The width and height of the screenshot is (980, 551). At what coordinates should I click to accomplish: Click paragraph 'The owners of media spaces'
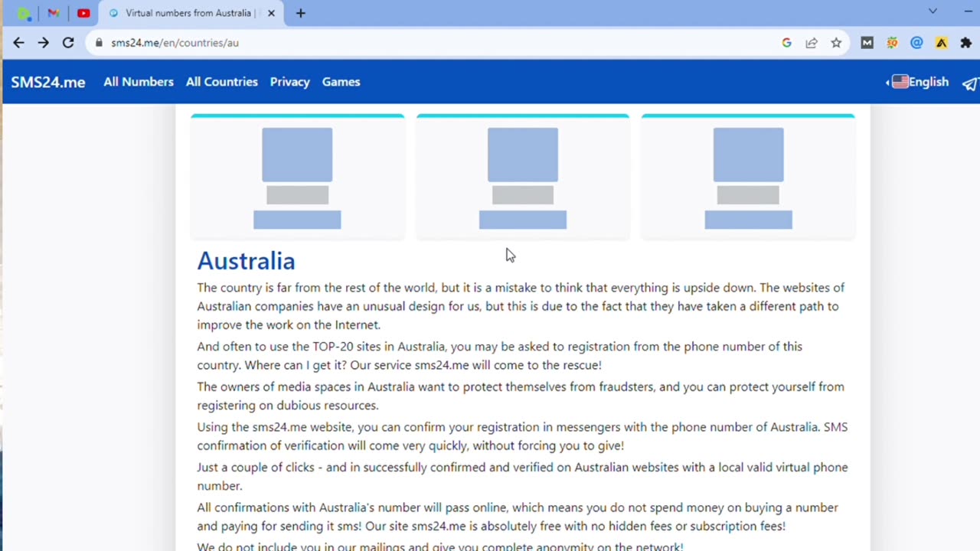pyautogui.click(x=521, y=396)
